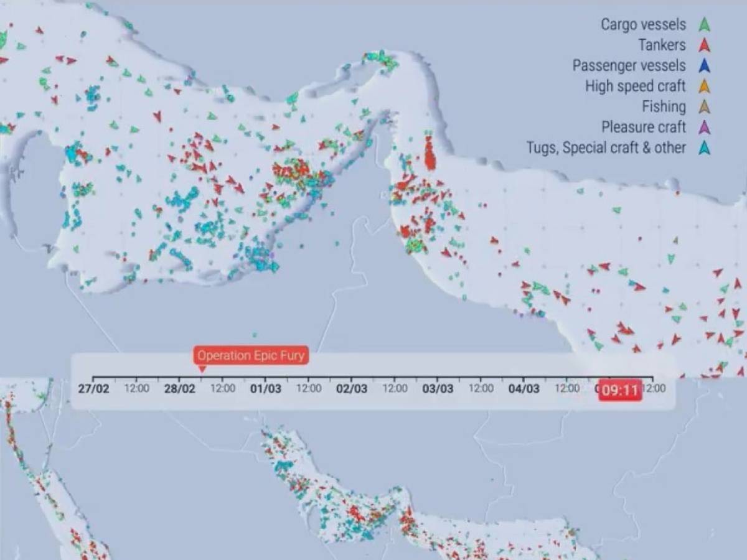Viewport: 747px width, 560px height.
Task: Click the red 09:11 current time handle
Action: pos(619,391)
